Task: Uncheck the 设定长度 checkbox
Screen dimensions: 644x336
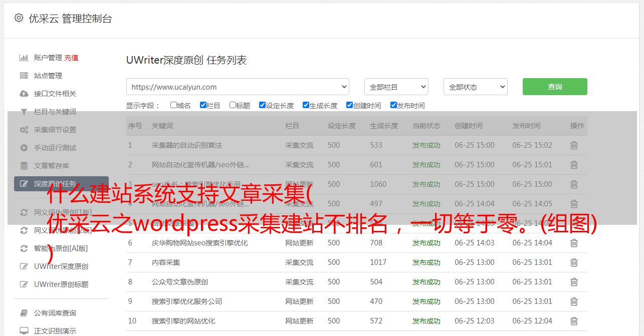Action: tap(262, 105)
